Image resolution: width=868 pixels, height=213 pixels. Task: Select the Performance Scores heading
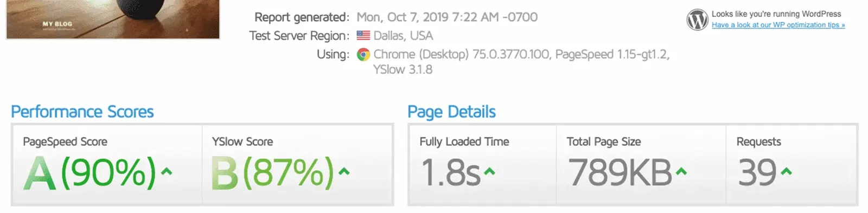point(82,112)
